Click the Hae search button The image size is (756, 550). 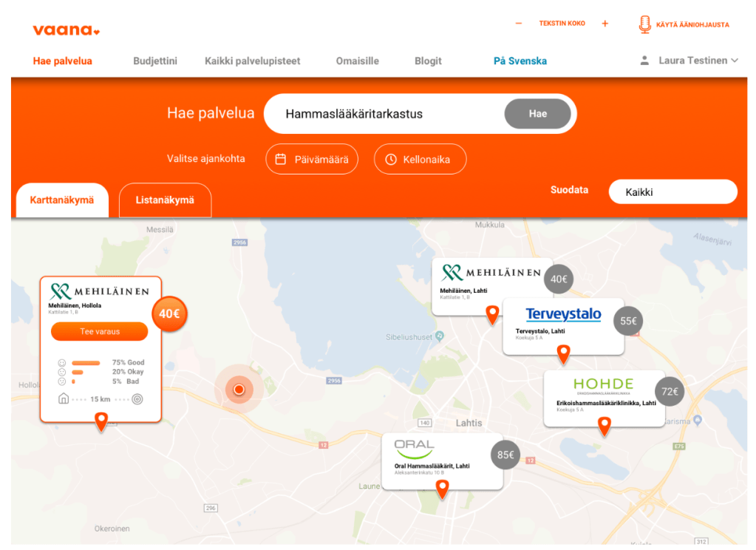click(x=537, y=114)
